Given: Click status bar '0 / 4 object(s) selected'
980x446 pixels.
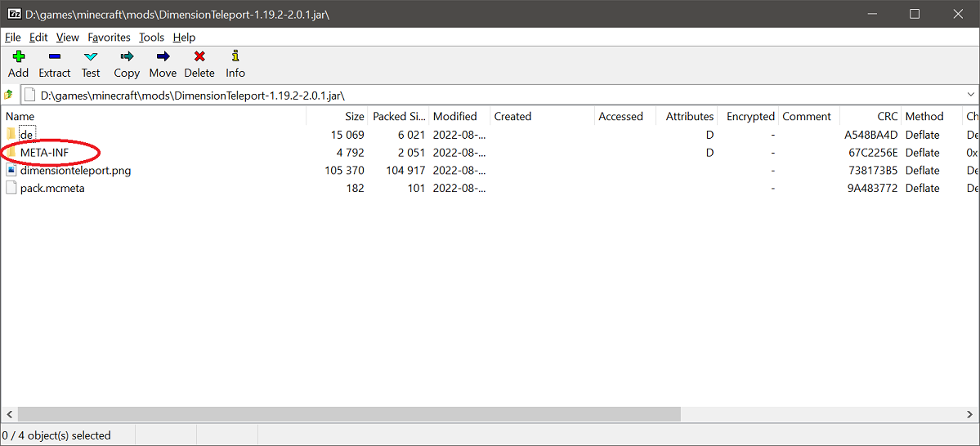Looking at the screenshot, I should pos(58,435).
